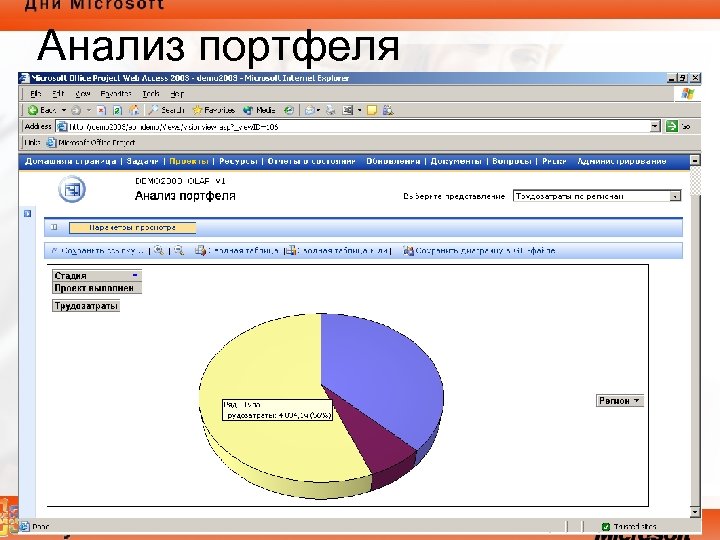Open the Help menu
This screenshot has height=540, width=720.
[177, 94]
